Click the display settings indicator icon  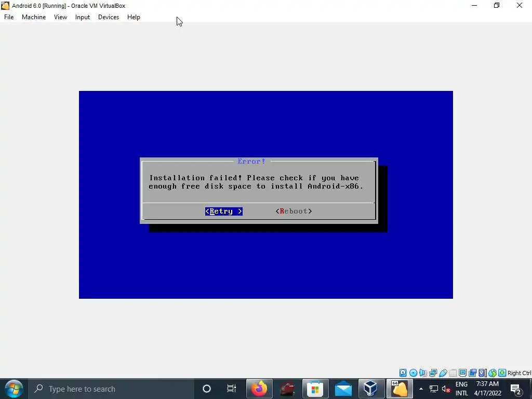pyautogui.click(x=462, y=373)
